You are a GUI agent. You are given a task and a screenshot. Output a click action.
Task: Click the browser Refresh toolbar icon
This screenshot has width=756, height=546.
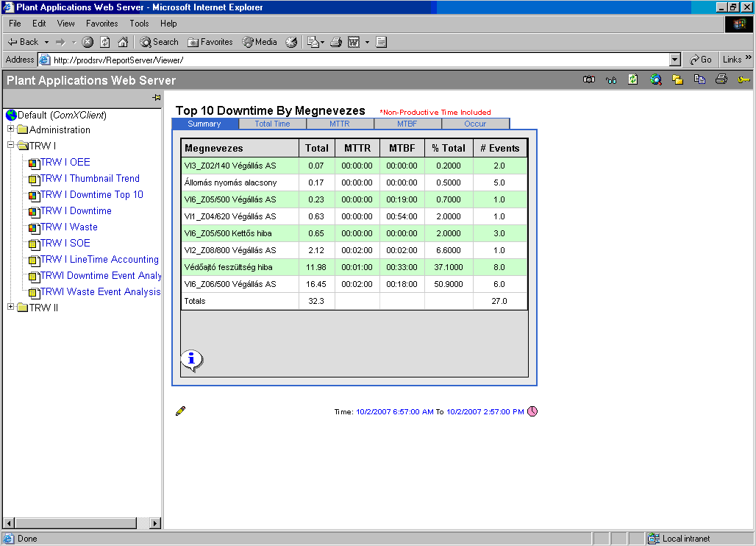(x=104, y=43)
